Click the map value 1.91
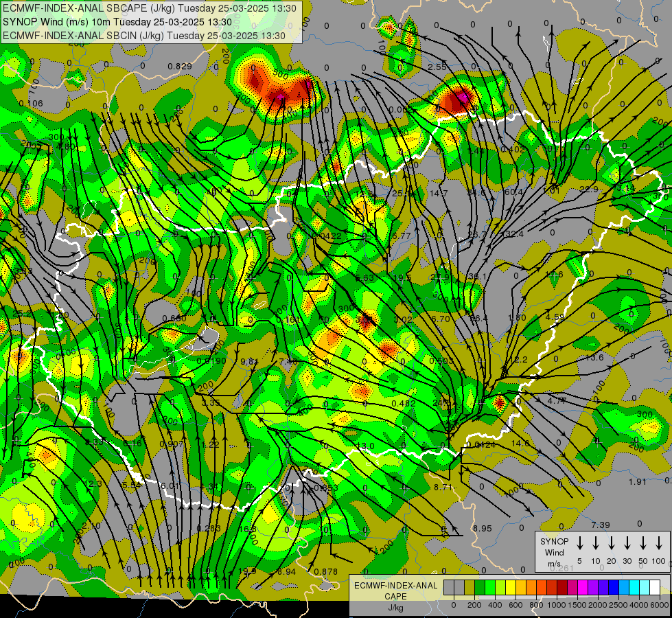Image resolution: width=672 pixels, height=618 pixels. [x=637, y=481]
